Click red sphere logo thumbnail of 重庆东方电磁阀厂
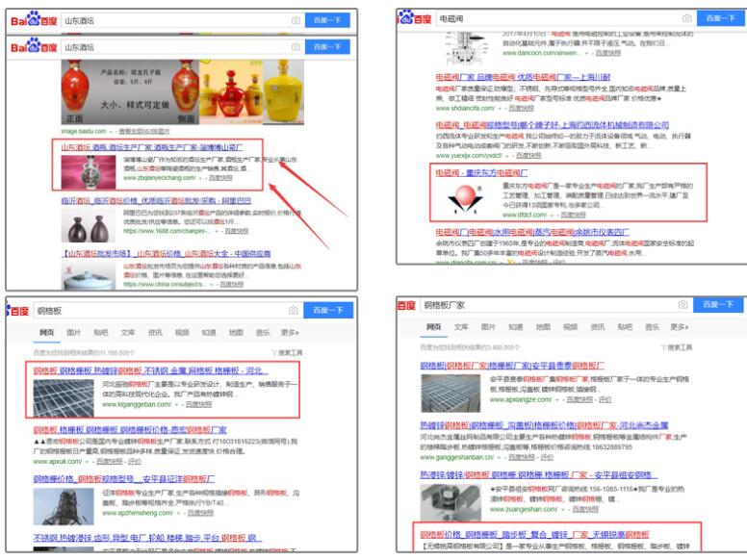 coord(466,197)
